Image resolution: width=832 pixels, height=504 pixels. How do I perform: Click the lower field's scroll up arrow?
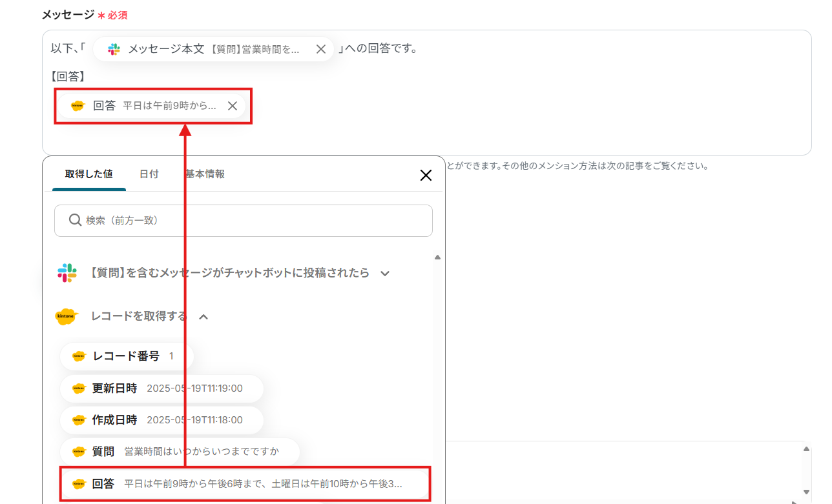[806, 449]
